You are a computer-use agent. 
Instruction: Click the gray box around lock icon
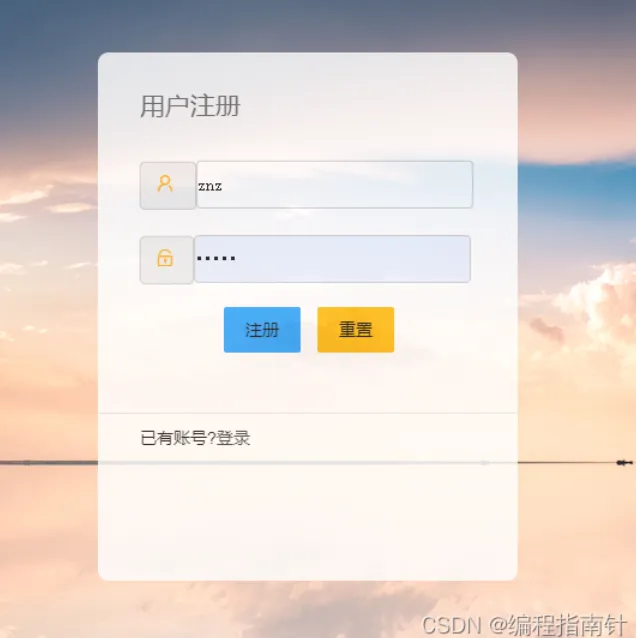pyautogui.click(x=167, y=260)
